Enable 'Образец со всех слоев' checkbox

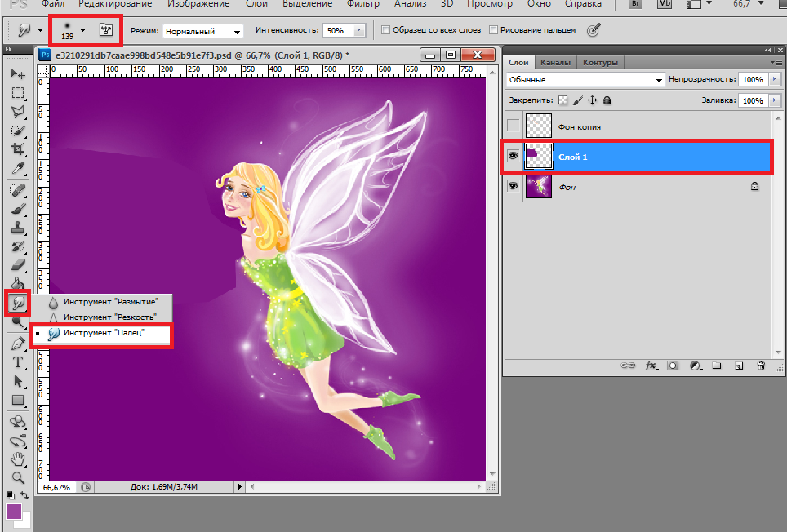(386, 31)
